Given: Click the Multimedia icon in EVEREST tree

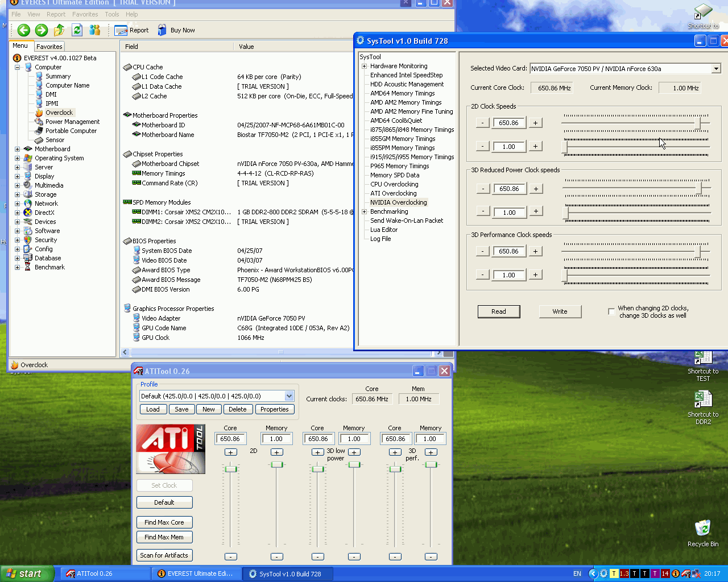Looking at the screenshot, I should tap(27, 185).
